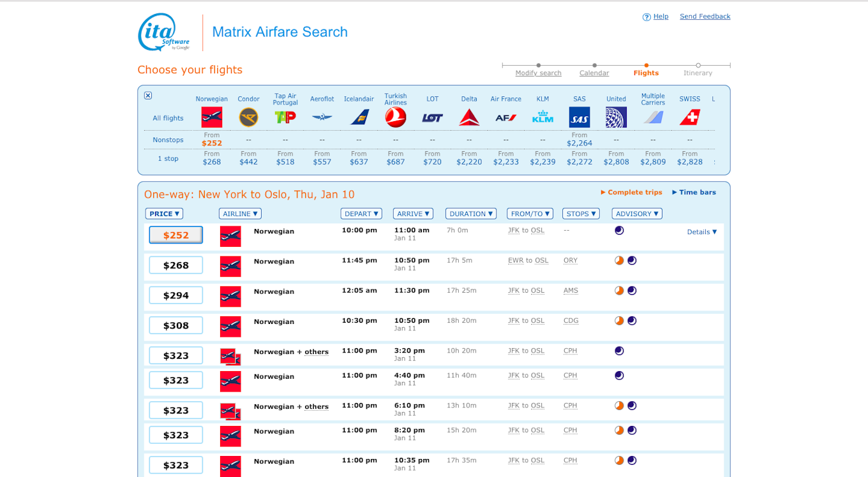This screenshot has width=868, height=477.
Task: Close the airline matrix with X box
Action: coord(148,96)
